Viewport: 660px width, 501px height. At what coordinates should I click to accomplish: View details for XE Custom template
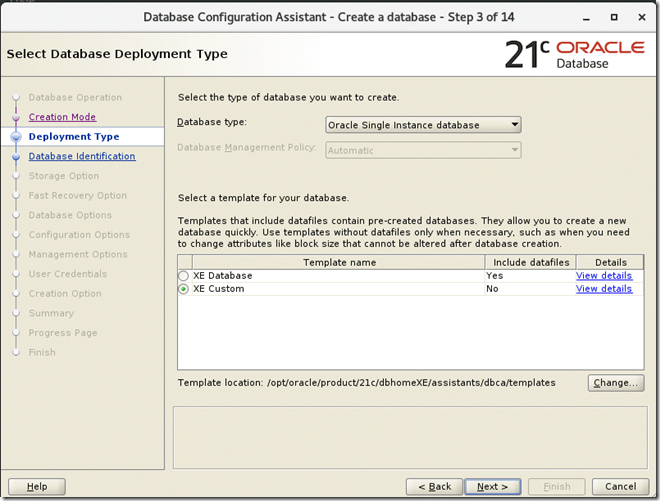[603, 289]
